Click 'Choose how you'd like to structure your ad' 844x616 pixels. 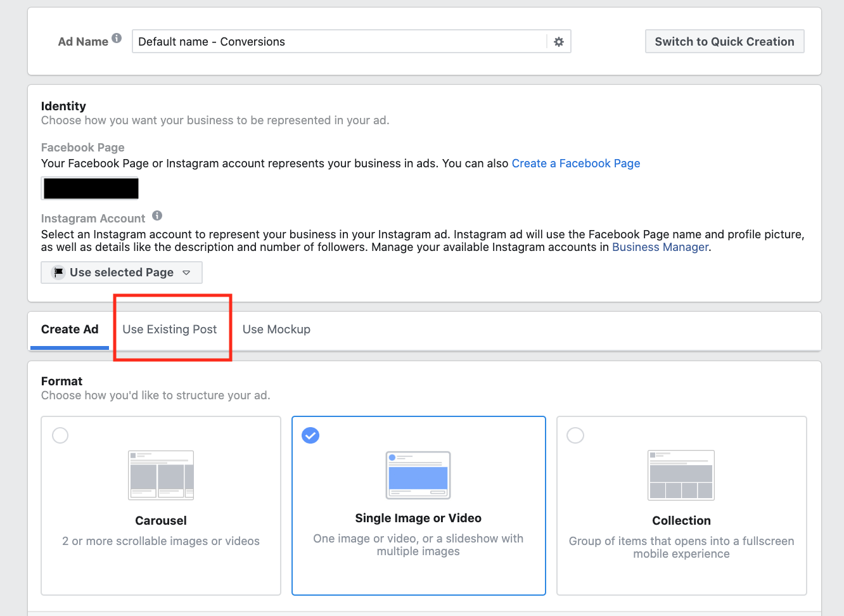(x=155, y=395)
